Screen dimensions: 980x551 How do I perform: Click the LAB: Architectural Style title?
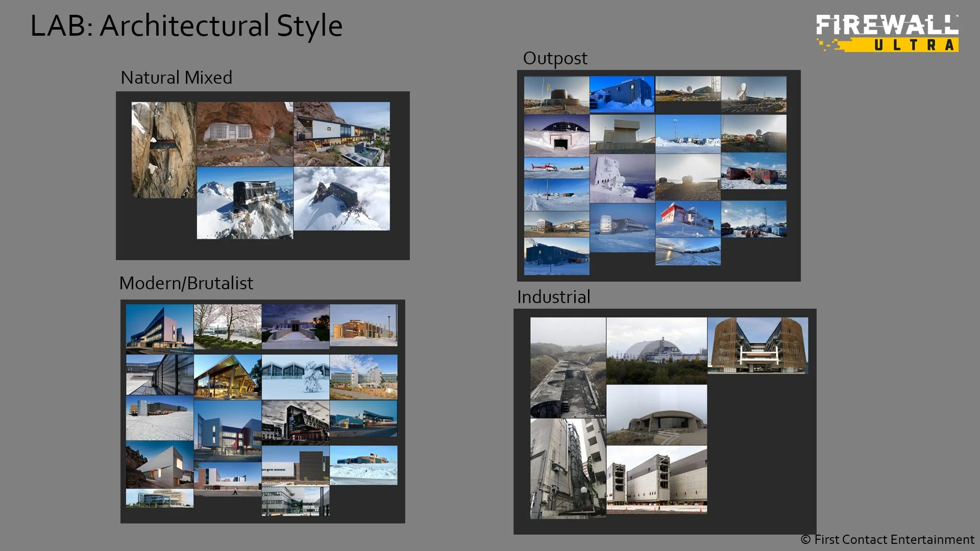[186, 26]
